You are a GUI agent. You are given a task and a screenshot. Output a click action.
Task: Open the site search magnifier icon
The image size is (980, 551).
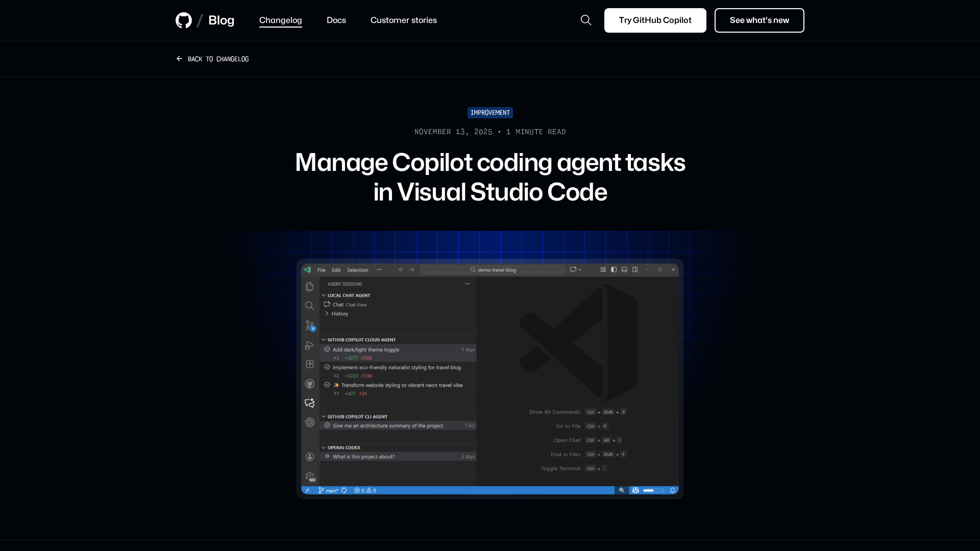coord(586,20)
